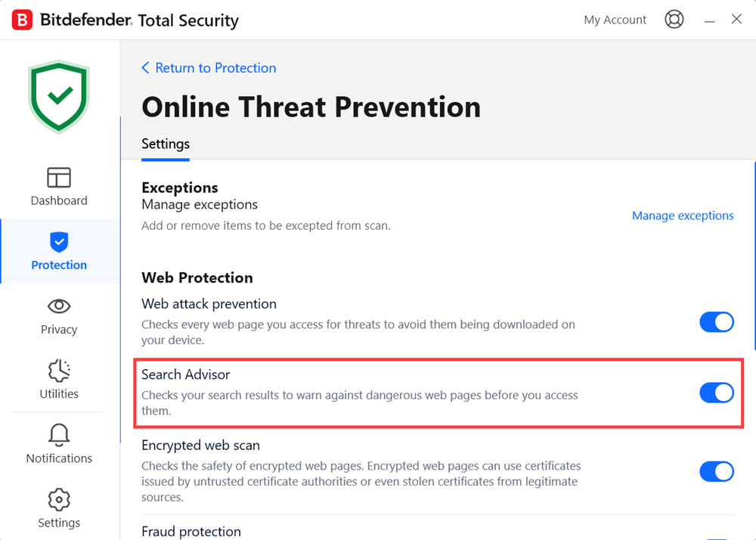The width and height of the screenshot is (756, 540).
Task: Open the Privacy eye icon
Action: coord(59,306)
